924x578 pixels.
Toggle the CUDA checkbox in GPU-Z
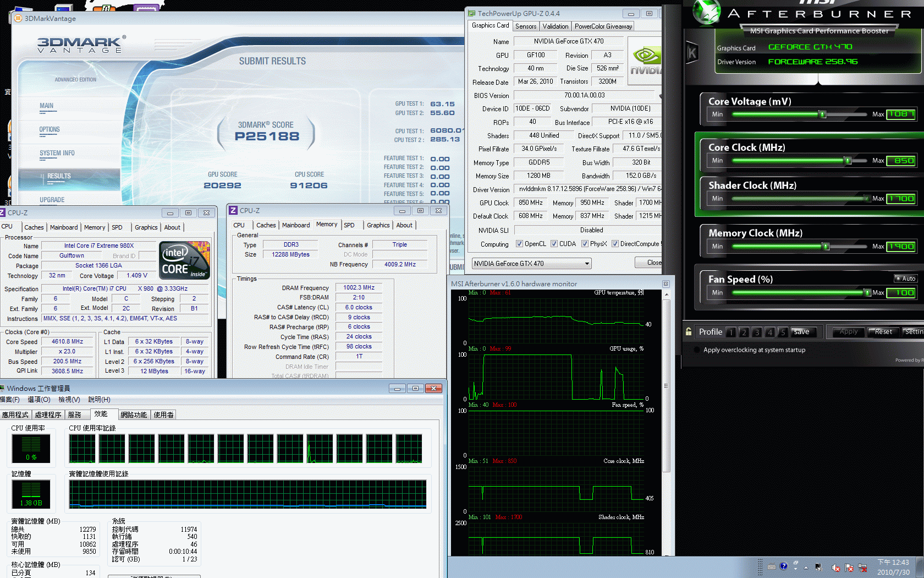(554, 244)
